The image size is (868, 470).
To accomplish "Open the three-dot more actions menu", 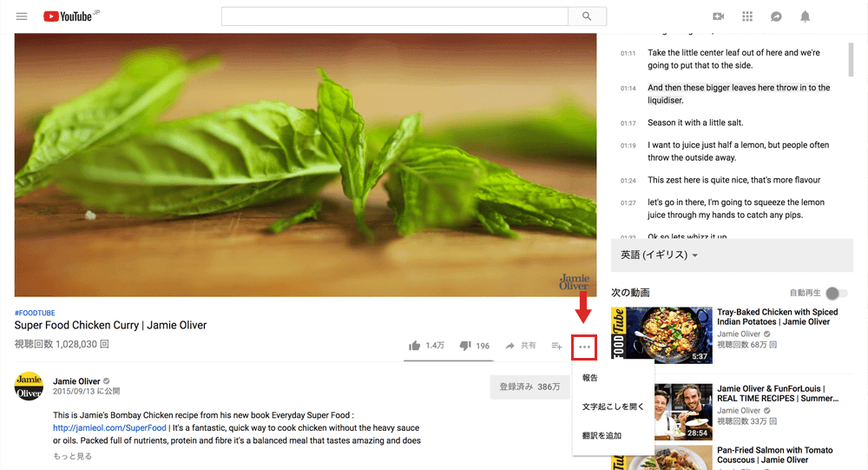I will tap(584, 347).
